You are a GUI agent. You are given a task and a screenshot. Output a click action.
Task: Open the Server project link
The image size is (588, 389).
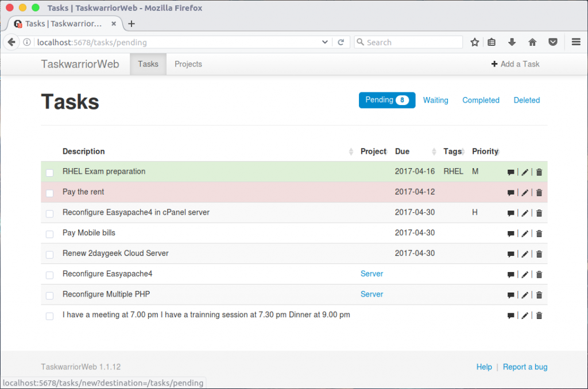click(372, 274)
